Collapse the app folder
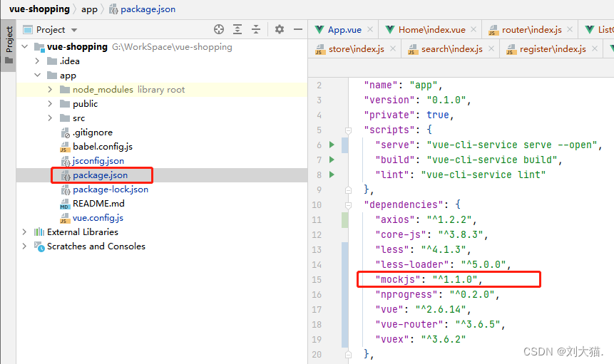The height and width of the screenshot is (364, 614). click(37, 75)
